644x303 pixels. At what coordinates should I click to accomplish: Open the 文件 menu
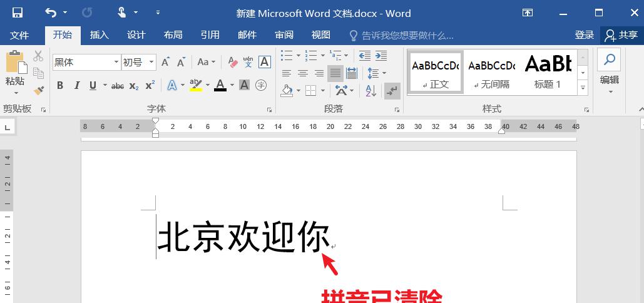point(19,35)
